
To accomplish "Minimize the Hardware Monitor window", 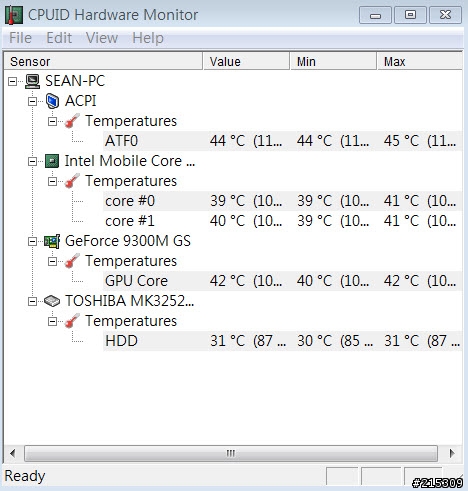I will click(x=375, y=15).
